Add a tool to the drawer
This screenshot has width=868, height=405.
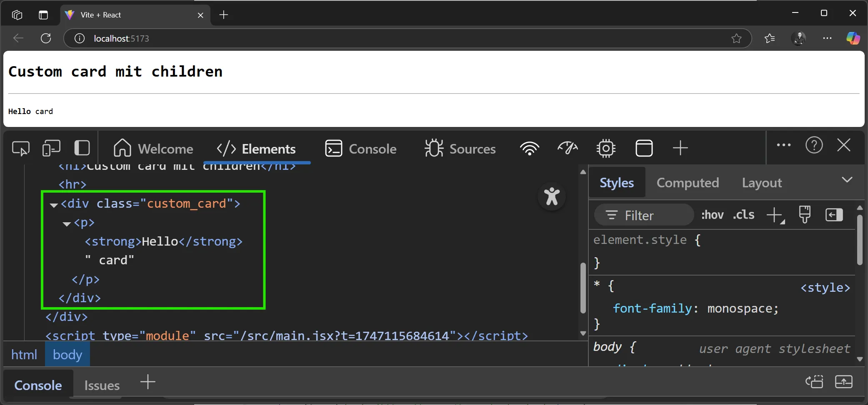click(x=148, y=382)
